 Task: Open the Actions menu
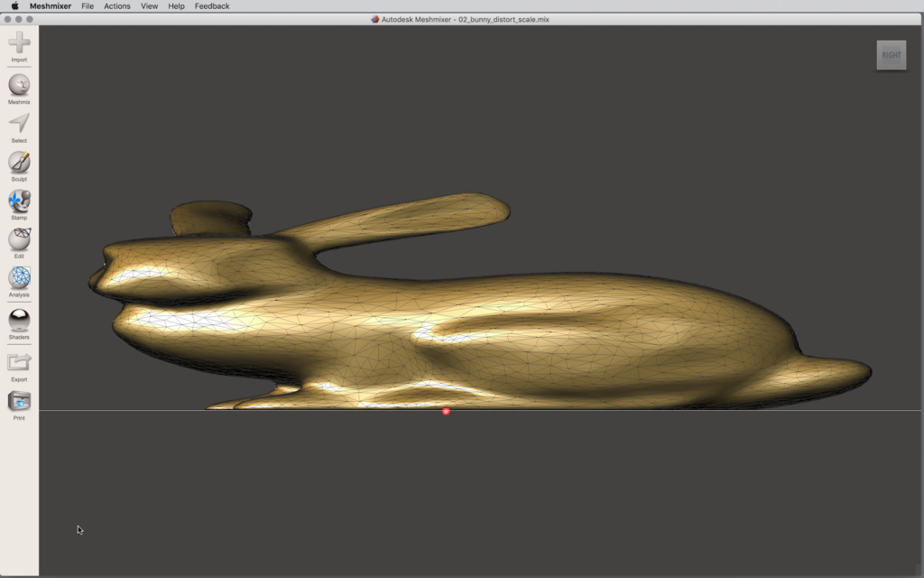click(x=117, y=6)
